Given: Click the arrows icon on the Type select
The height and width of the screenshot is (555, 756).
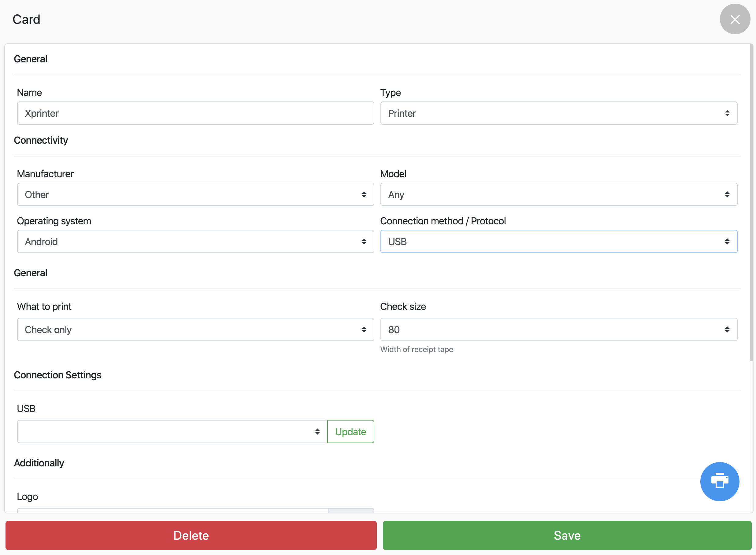Looking at the screenshot, I should point(727,113).
